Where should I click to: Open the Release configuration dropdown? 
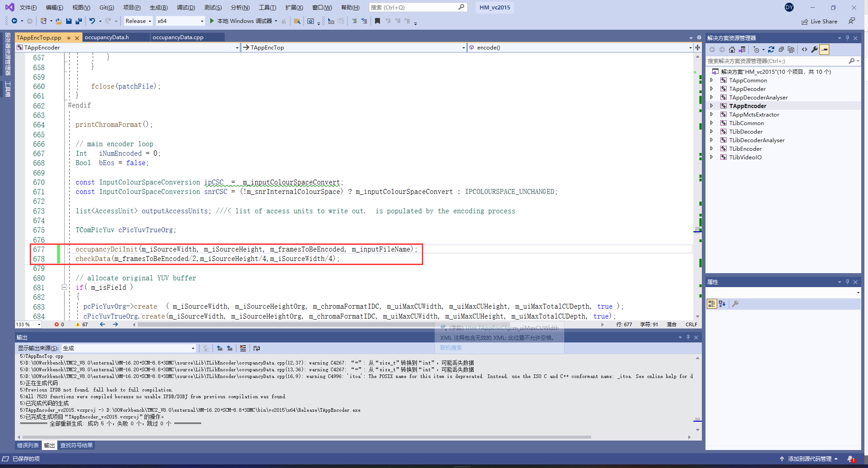[x=138, y=21]
